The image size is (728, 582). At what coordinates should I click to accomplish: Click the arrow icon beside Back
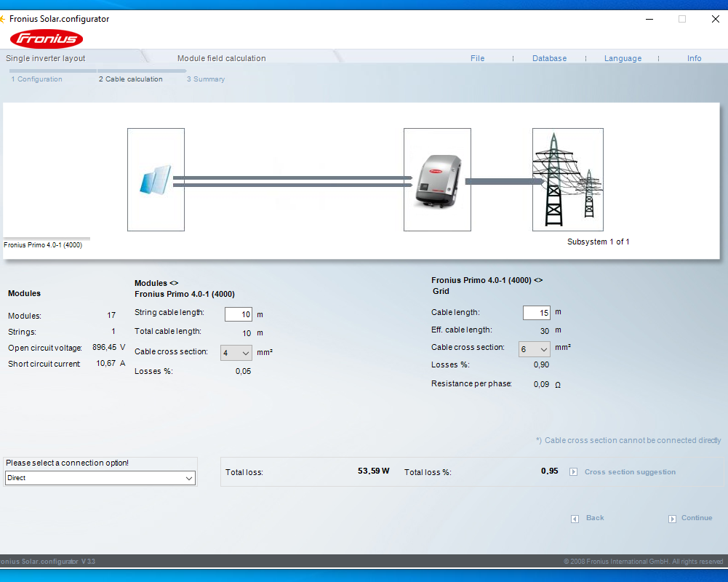[575, 519]
